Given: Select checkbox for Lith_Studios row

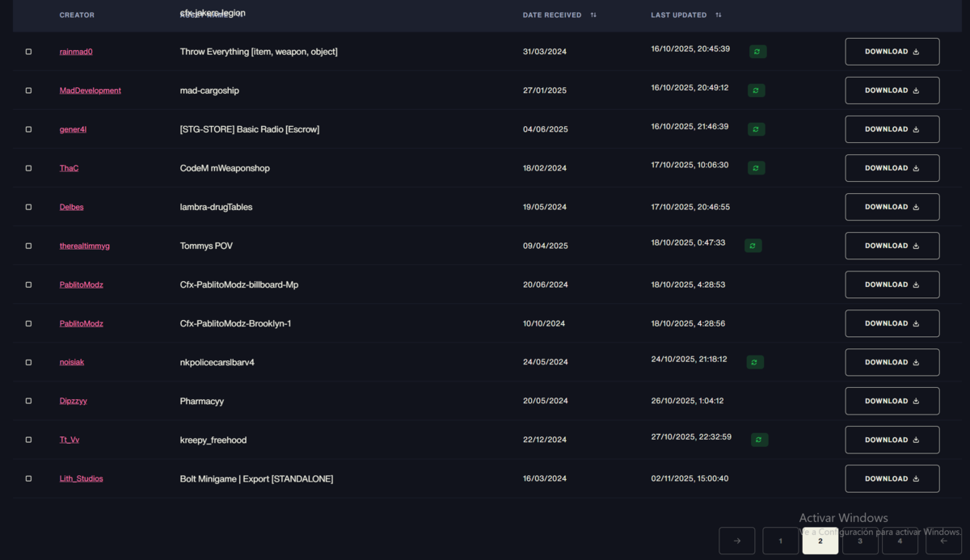Looking at the screenshot, I should 28,478.
